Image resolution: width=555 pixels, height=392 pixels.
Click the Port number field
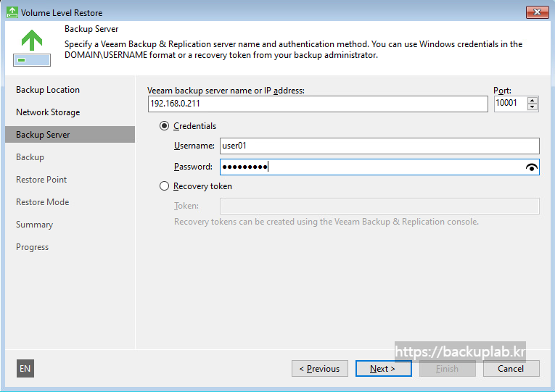coord(510,104)
